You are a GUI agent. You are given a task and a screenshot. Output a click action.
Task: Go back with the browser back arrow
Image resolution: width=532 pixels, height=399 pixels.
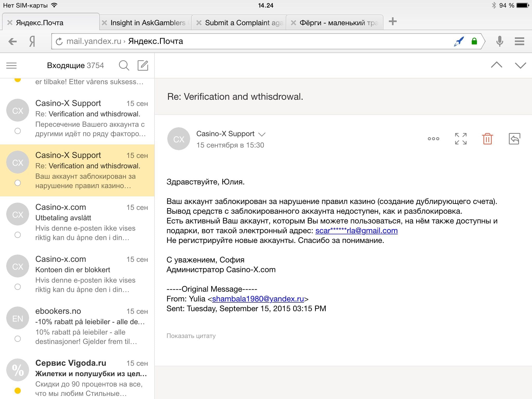12,41
